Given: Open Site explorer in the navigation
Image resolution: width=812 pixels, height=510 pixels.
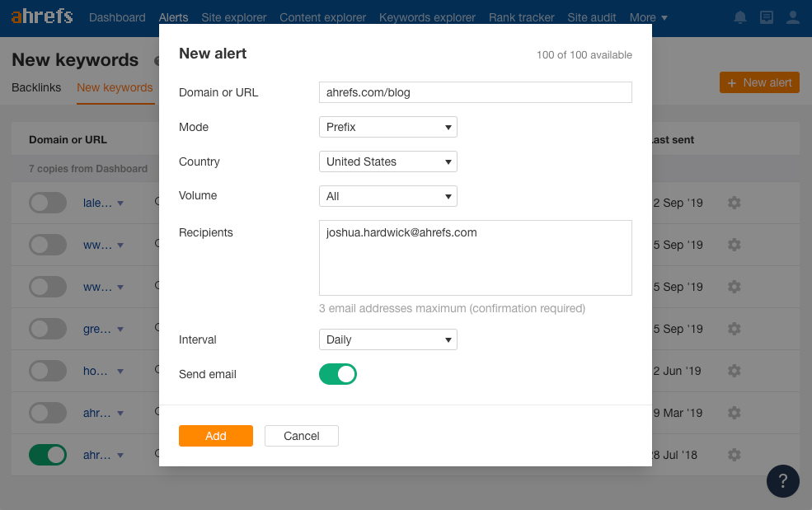Looking at the screenshot, I should pos(233,17).
